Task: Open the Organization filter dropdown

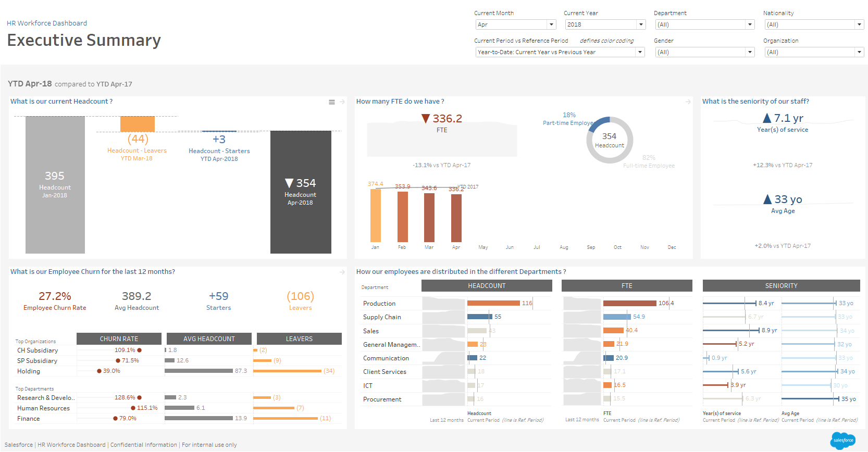Action: [x=859, y=52]
